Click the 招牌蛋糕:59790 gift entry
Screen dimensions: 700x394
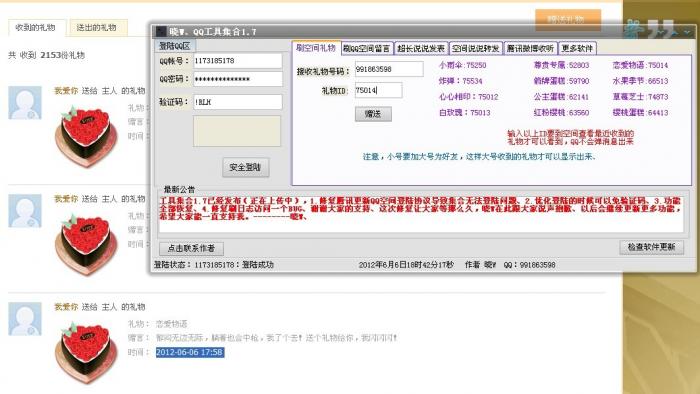(x=561, y=81)
